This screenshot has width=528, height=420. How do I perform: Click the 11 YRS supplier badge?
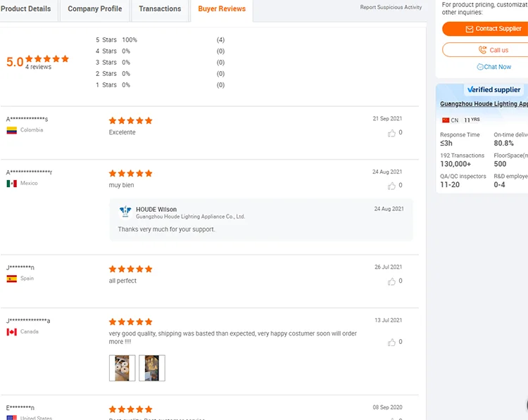pyautogui.click(x=472, y=120)
